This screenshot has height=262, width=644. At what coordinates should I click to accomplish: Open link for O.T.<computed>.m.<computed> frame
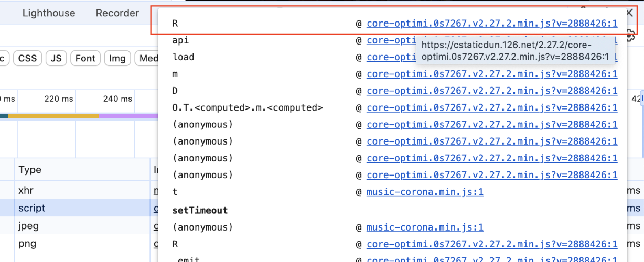click(x=491, y=108)
